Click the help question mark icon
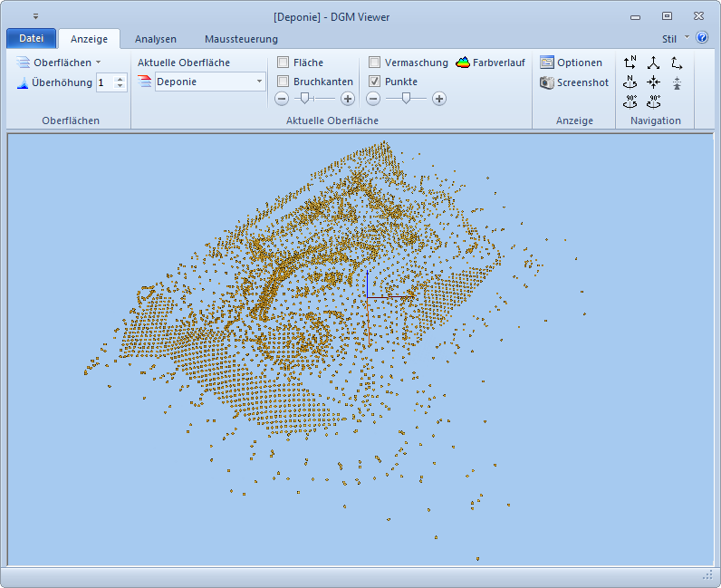The height and width of the screenshot is (588, 721). click(702, 38)
